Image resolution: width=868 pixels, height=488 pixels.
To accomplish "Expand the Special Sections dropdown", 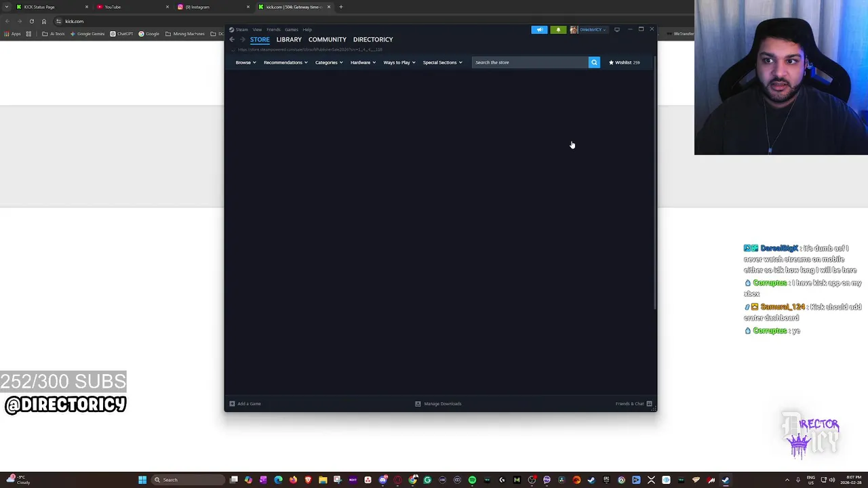I will (x=442, y=62).
